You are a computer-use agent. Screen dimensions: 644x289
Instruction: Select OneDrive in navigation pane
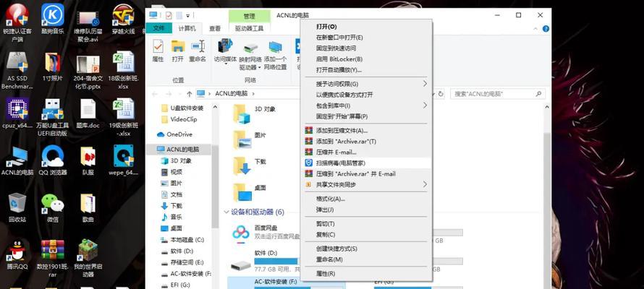179,134
